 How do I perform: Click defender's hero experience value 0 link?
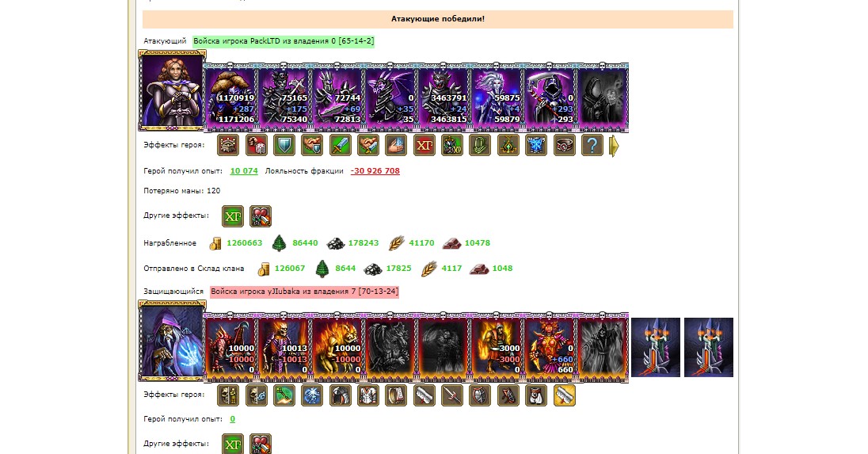tap(233, 419)
